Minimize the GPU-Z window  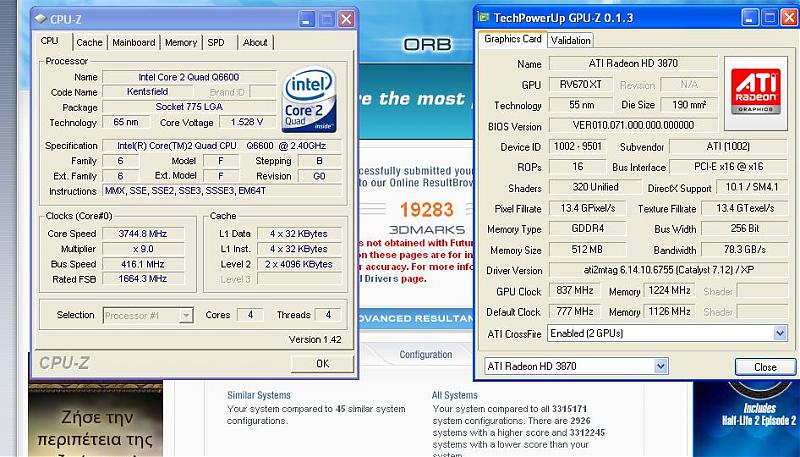pyautogui.click(x=749, y=18)
